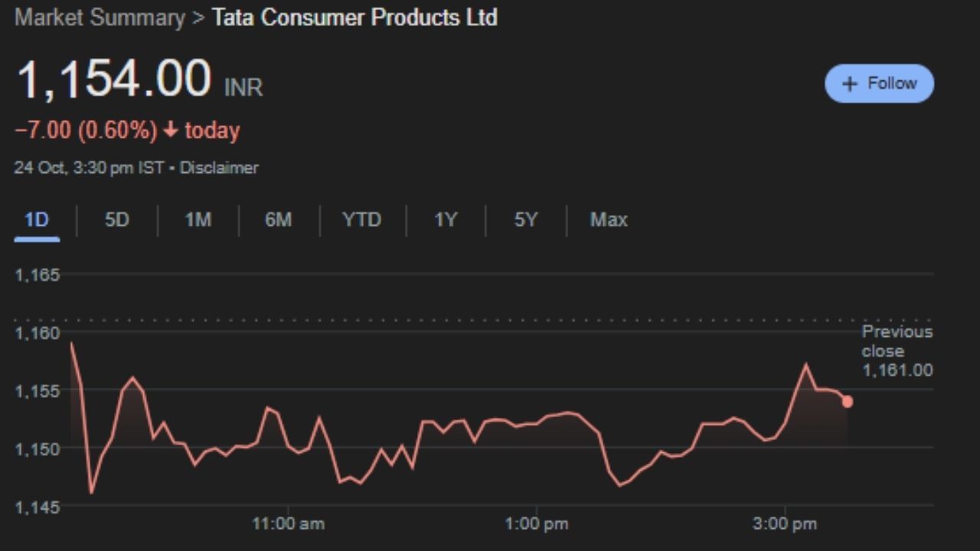980x551 pixels.
Task: Show the Max time range
Action: (x=609, y=220)
